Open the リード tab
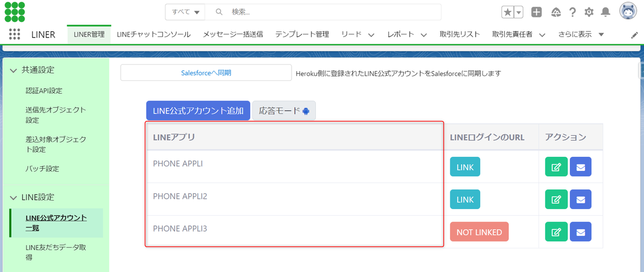 point(351,35)
